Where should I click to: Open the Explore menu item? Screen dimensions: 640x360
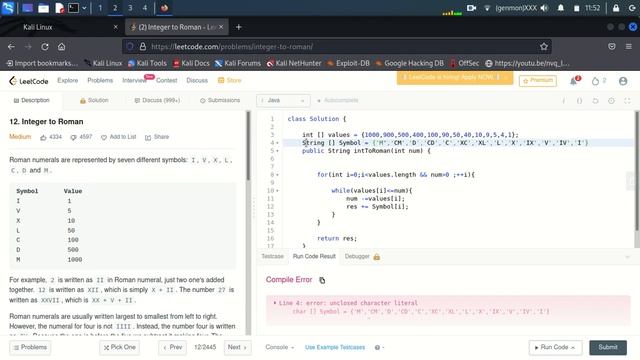point(68,80)
